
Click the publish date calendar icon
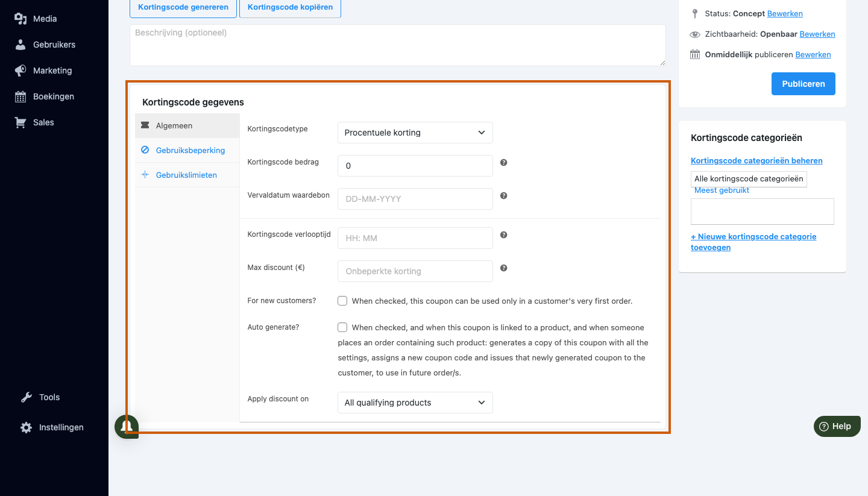(x=695, y=54)
